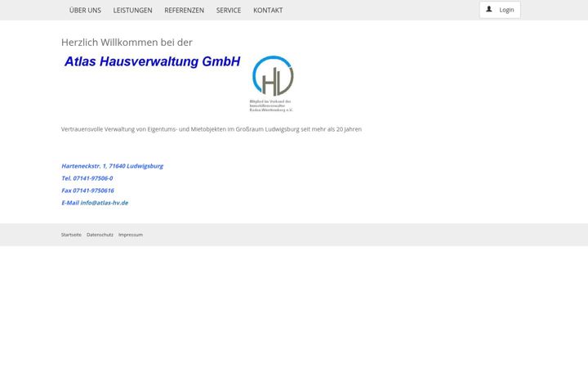
Task: Open the Datenschutz footer link
Action: click(x=100, y=235)
